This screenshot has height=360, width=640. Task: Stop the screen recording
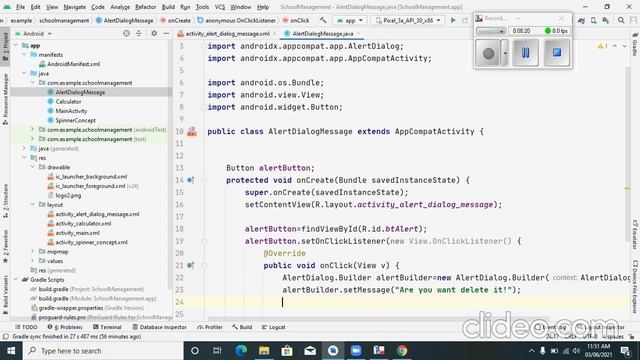click(557, 53)
